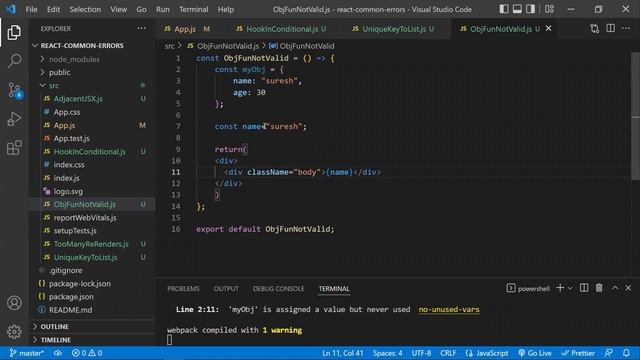640x360 pixels.
Task: Collapse the src folder
Action: click(x=92, y=85)
